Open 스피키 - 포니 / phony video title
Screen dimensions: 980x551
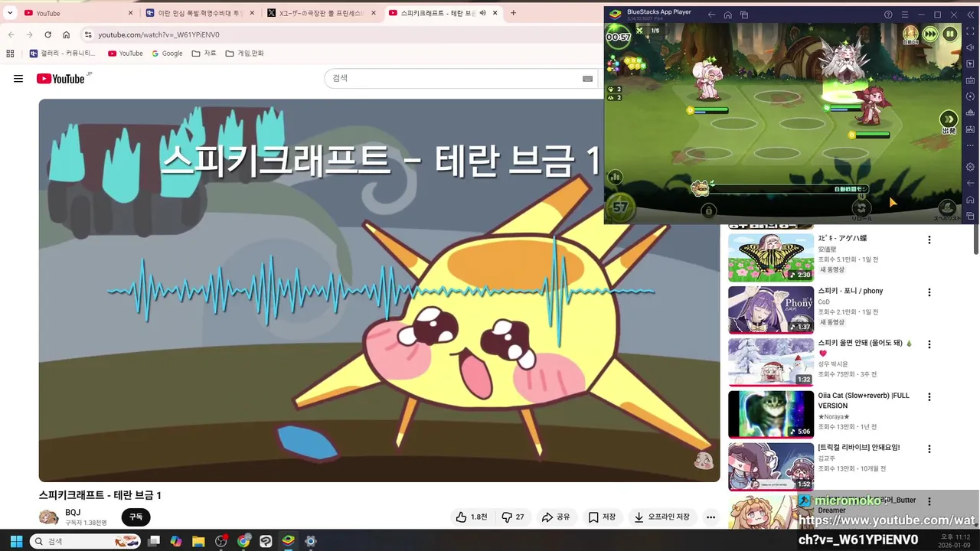850,291
